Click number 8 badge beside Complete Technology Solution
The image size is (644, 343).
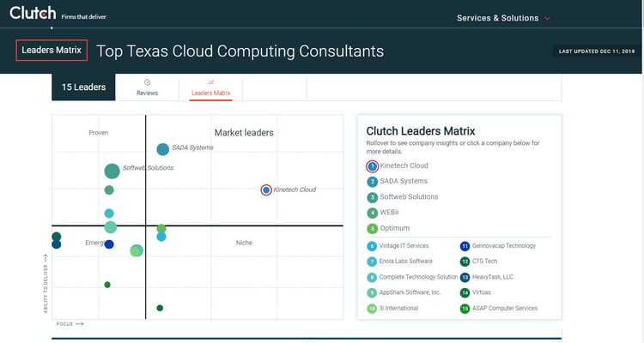(372, 277)
